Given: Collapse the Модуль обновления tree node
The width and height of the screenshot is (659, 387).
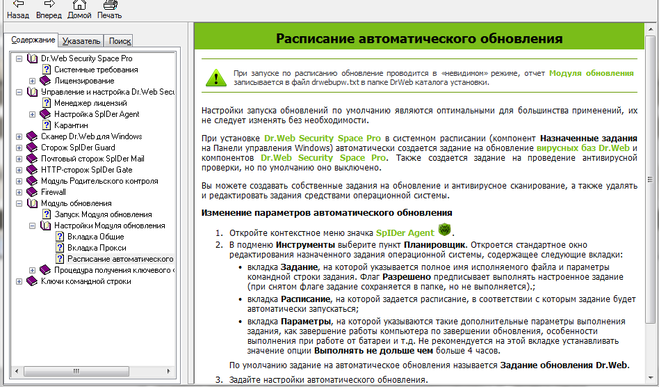Looking at the screenshot, I should pos(19,203).
